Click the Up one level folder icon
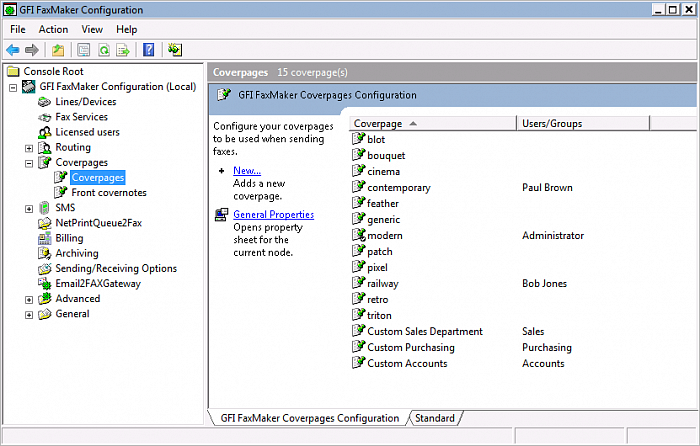Image resolution: width=700 pixels, height=446 pixels. pyautogui.click(x=59, y=49)
